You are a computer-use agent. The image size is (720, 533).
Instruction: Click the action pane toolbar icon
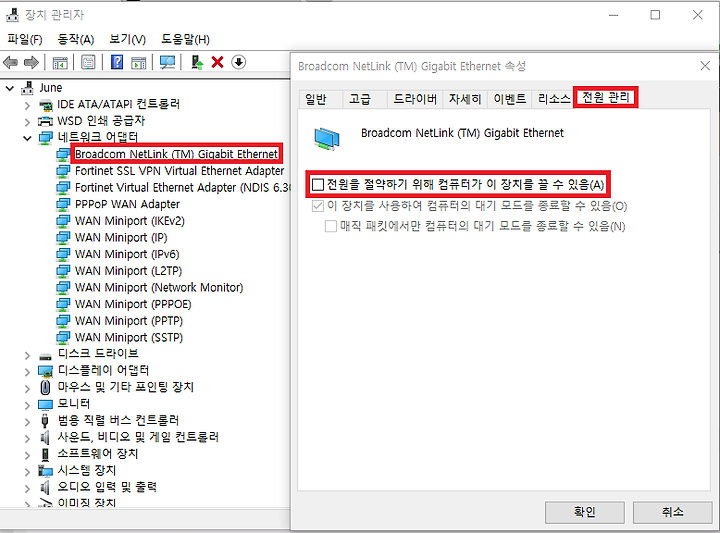pos(138,62)
